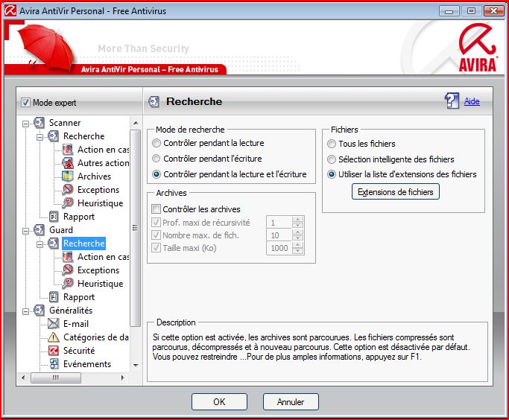Click the Archives icon in tree

(x=68, y=176)
